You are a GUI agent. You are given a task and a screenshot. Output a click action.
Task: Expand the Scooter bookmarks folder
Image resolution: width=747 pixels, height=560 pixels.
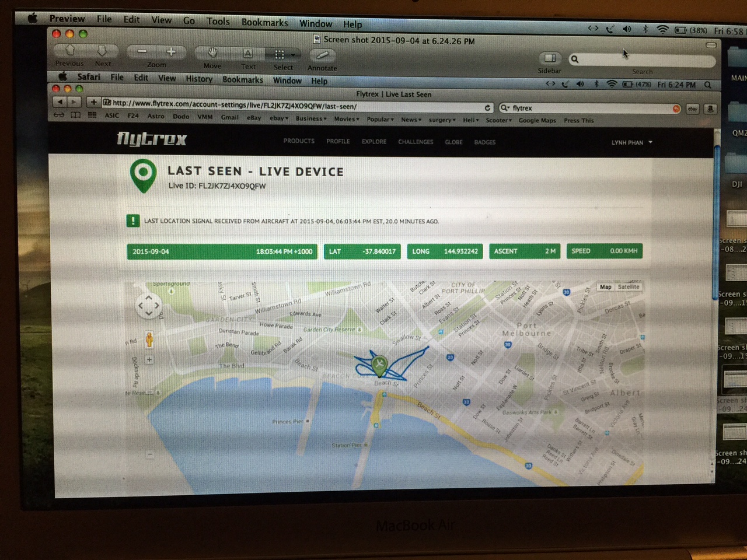[x=498, y=120]
